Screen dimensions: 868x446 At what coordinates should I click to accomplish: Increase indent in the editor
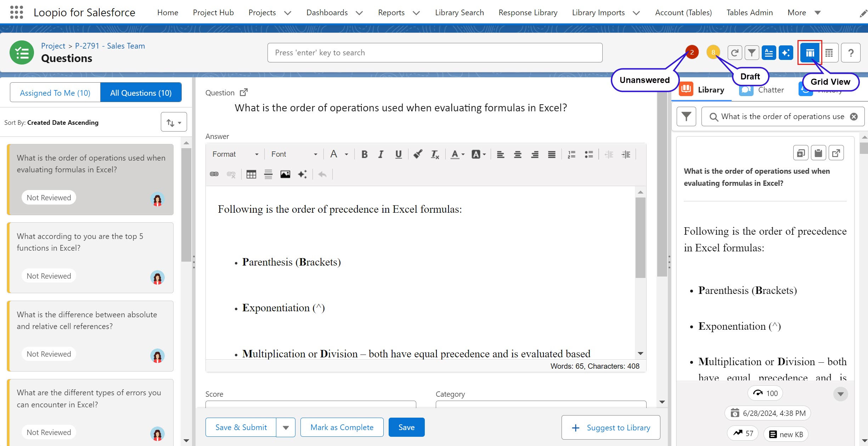[x=626, y=154]
